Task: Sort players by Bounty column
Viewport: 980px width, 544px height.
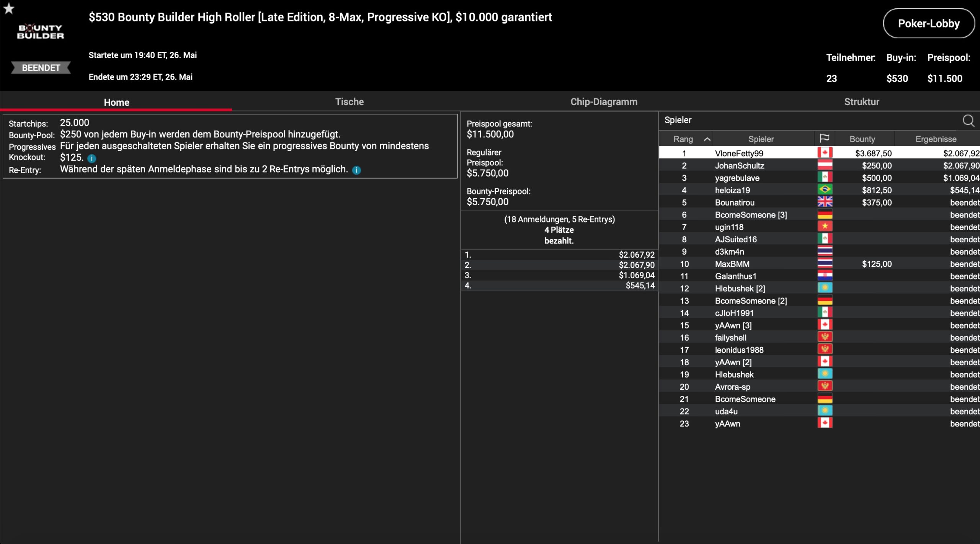Action: (862, 139)
